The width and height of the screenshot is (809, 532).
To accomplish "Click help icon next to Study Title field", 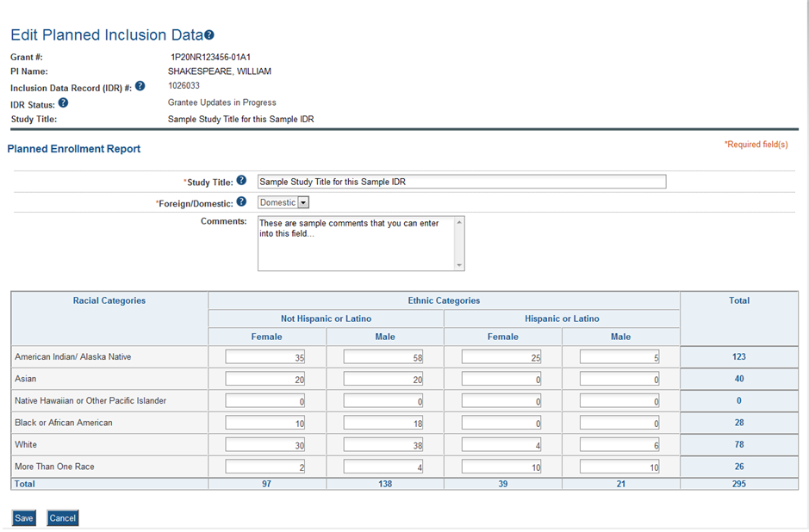I will pyautogui.click(x=241, y=181).
